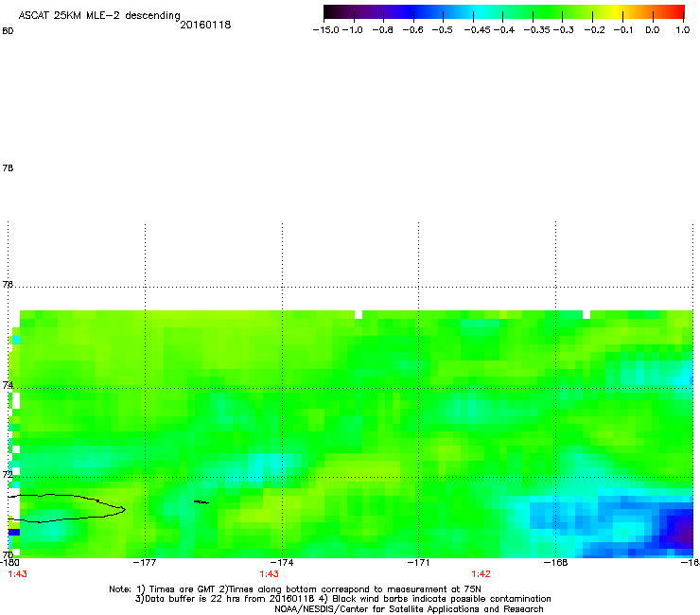Click the small island outline east of -177
700x615 pixels.
coord(201,502)
